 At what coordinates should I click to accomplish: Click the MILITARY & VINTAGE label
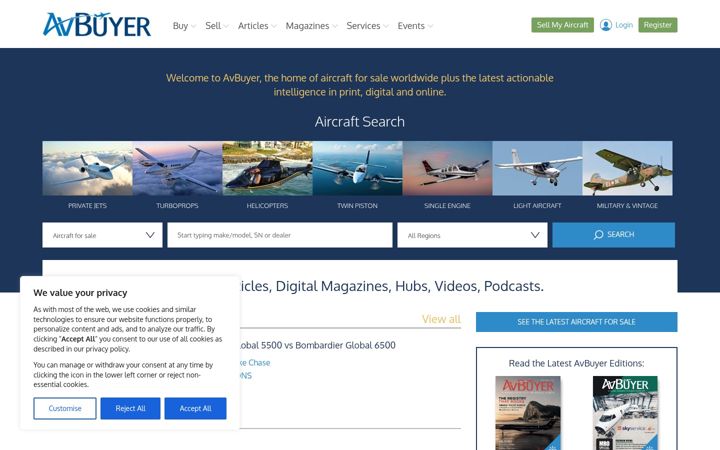click(x=627, y=206)
